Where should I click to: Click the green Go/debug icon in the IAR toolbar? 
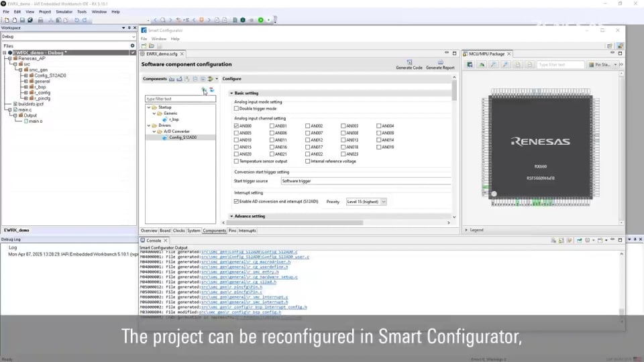point(261,20)
